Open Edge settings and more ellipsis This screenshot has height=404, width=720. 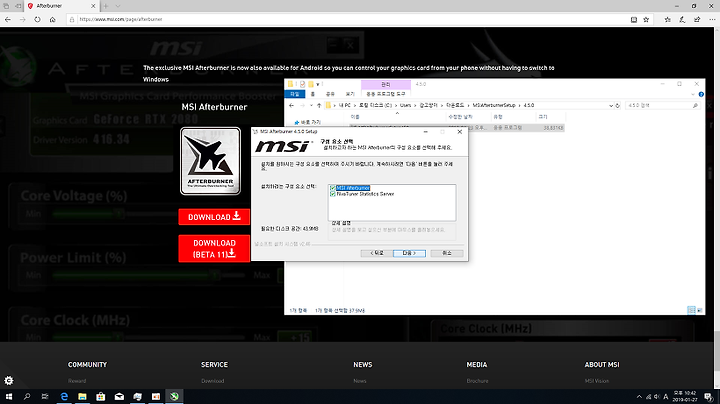point(712,19)
